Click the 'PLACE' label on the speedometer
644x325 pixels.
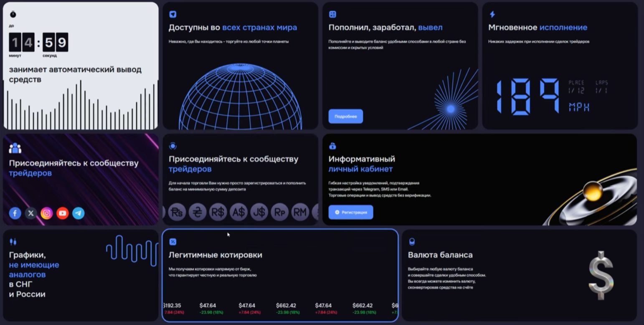pyautogui.click(x=576, y=83)
